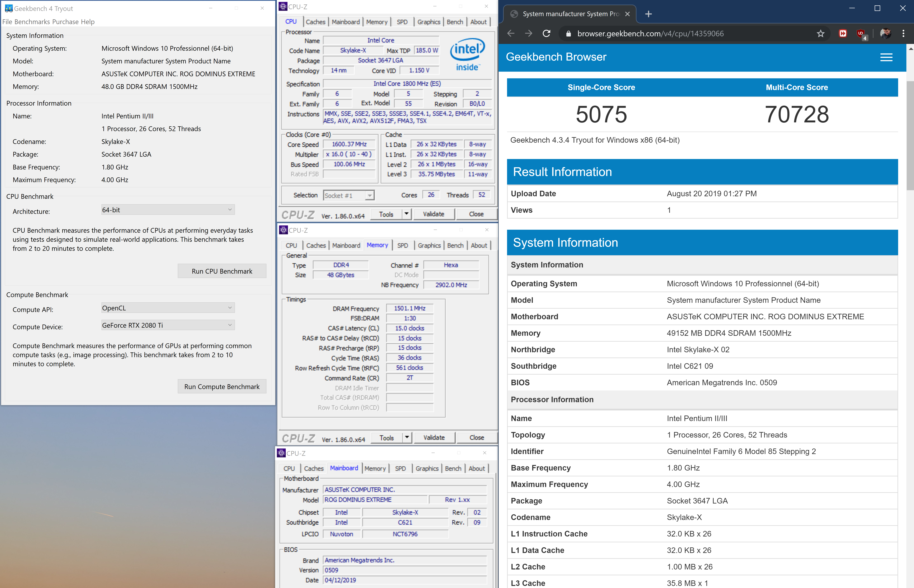Click the Upload Date August 20 2019 cell
Image resolution: width=914 pixels, height=588 pixels.
[x=712, y=194]
